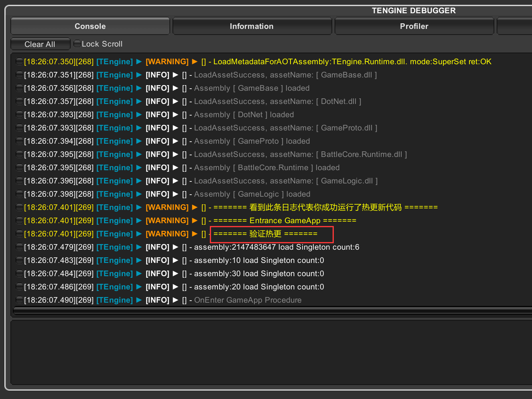Click the white arrow after INFO in the DotNet.dll row

pyautogui.click(x=175, y=101)
